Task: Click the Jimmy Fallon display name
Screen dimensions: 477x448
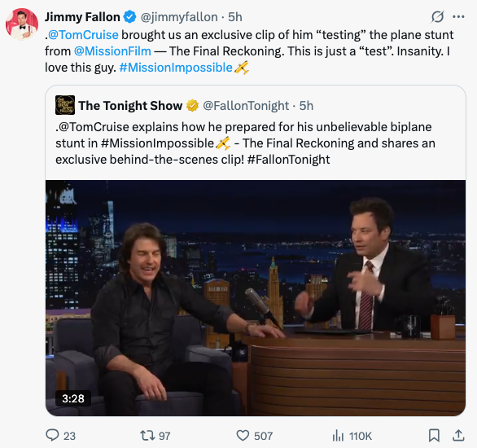Action: pyautogui.click(x=82, y=17)
